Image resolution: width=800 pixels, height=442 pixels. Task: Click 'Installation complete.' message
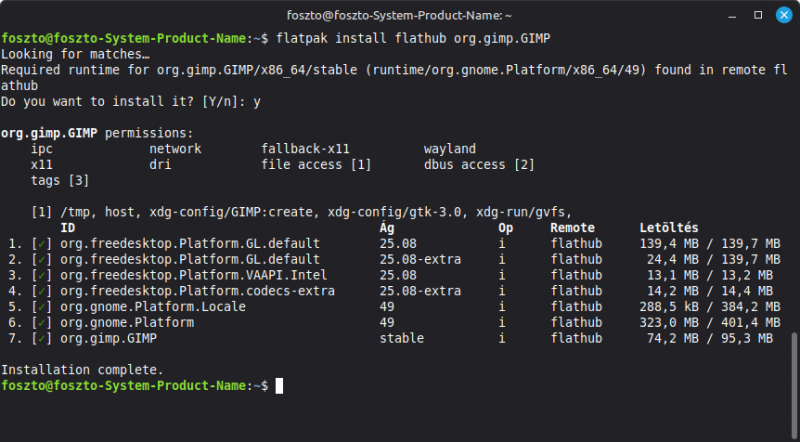[82, 370]
